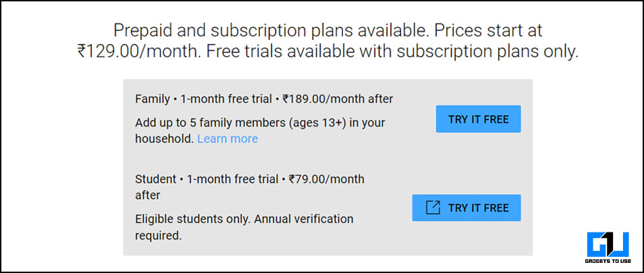Click the ₹79.00/month Student price

[327, 180]
